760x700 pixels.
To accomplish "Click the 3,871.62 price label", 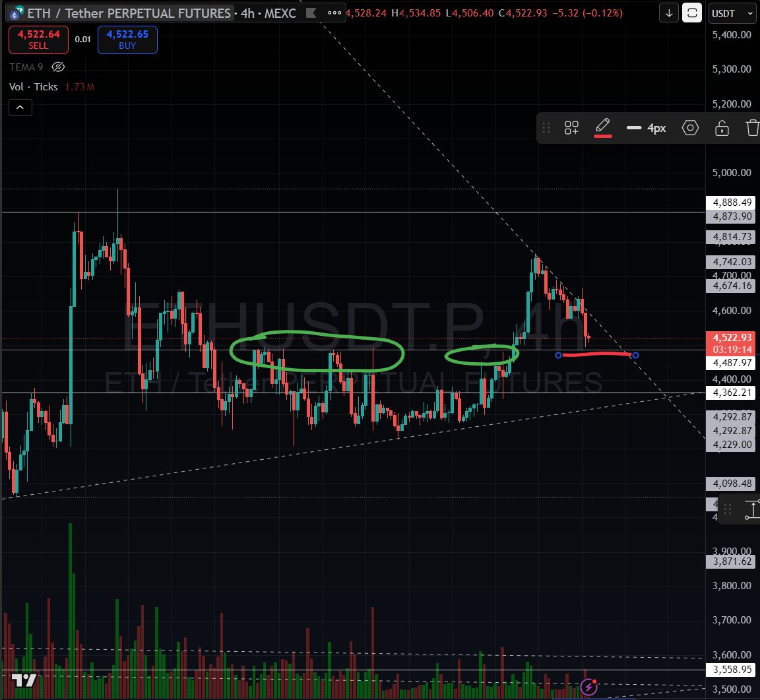I will 732,561.
